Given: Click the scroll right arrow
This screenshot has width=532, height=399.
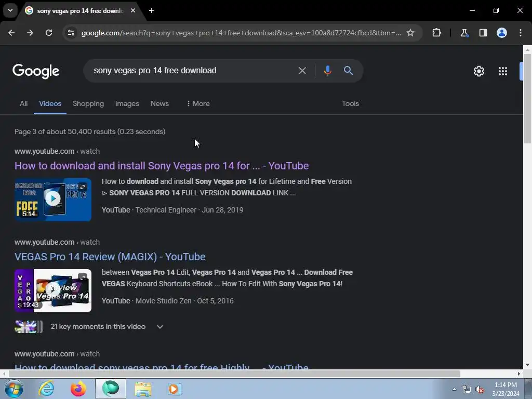Looking at the screenshot, I should coord(519,374).
